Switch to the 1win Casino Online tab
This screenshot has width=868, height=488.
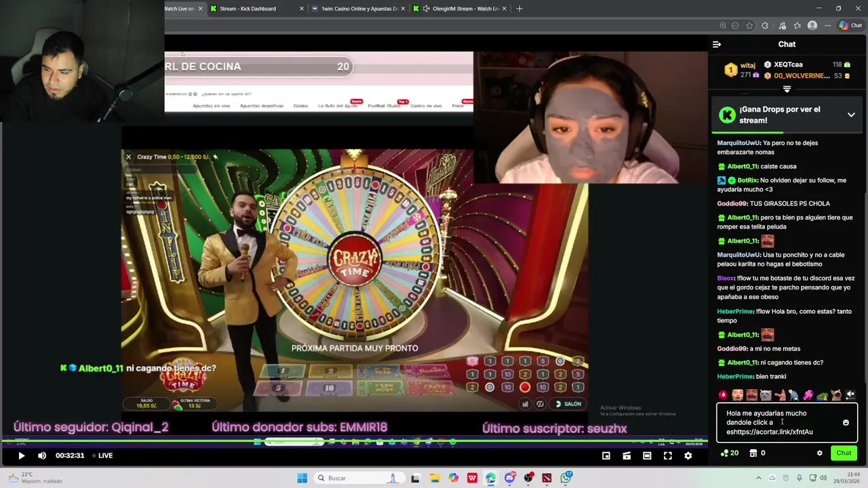click(x=359, y=9)
